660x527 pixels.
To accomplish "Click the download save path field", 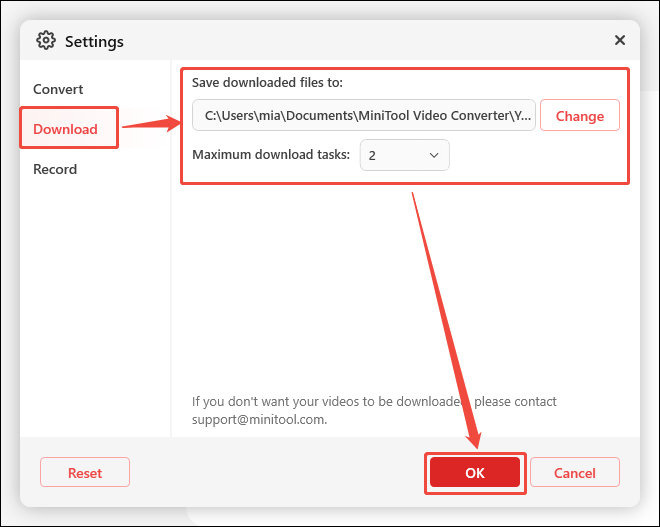I will (364, 116).
